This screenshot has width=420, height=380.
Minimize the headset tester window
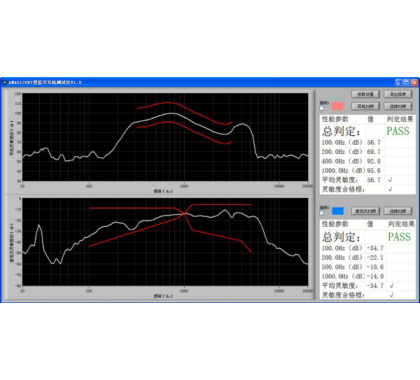pos(398,82)
